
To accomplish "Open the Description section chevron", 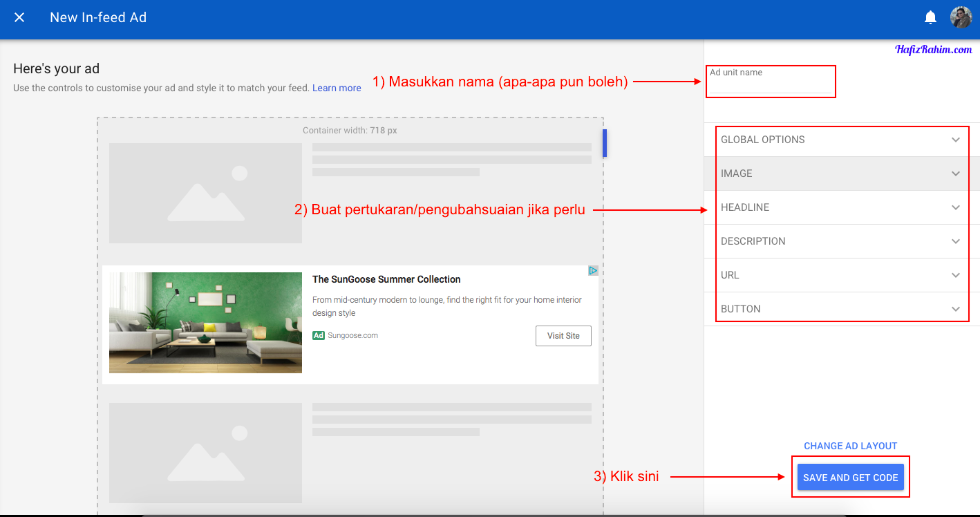I will [x=955, y=241].
